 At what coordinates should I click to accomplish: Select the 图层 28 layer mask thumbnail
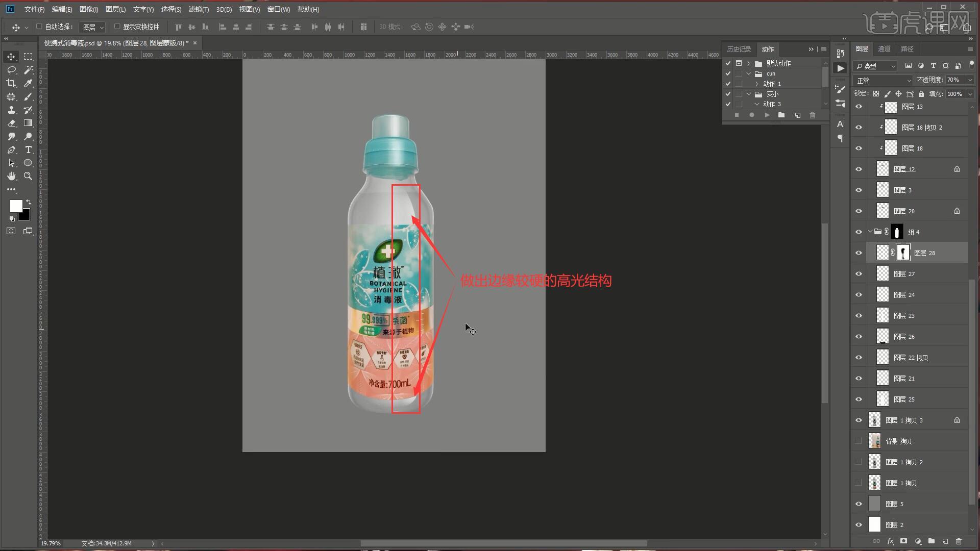pos(903,253)
